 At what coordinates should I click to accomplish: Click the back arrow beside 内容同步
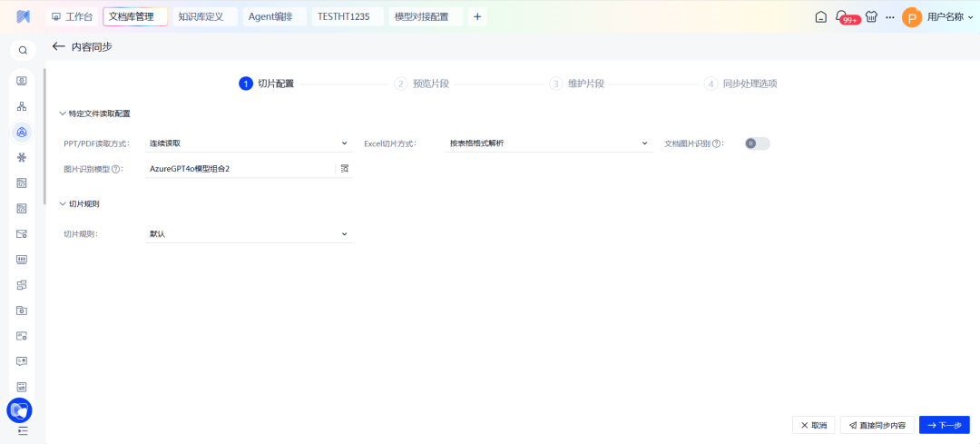click(x=59, y=46)
